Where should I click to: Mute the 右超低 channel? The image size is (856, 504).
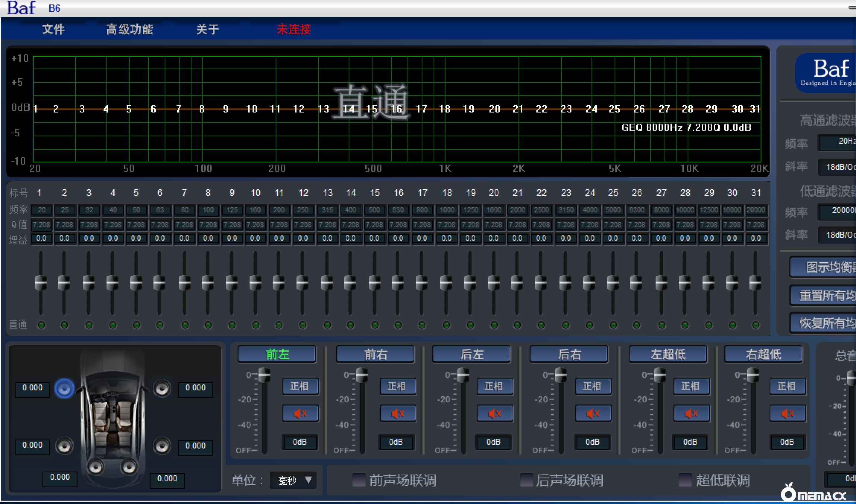(x=787, y=413)
